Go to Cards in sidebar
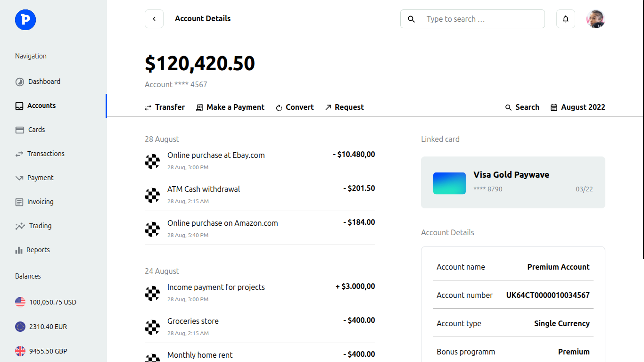 [36, 130]
